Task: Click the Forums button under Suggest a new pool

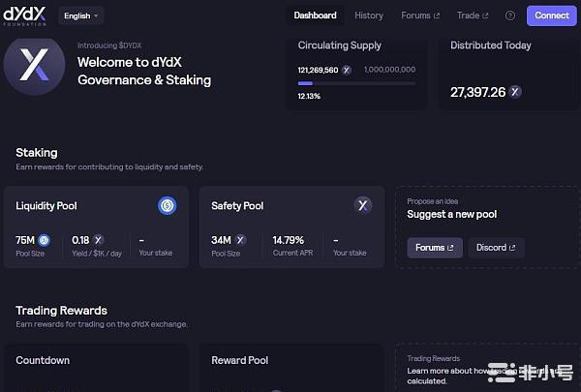Action: [x=434, y=248]
